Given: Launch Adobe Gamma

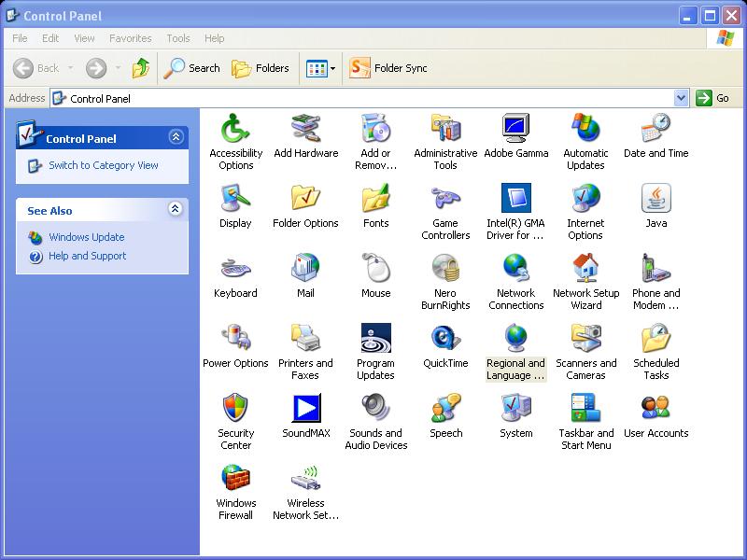Looking at the screenshot, I should tap(516, 135).
